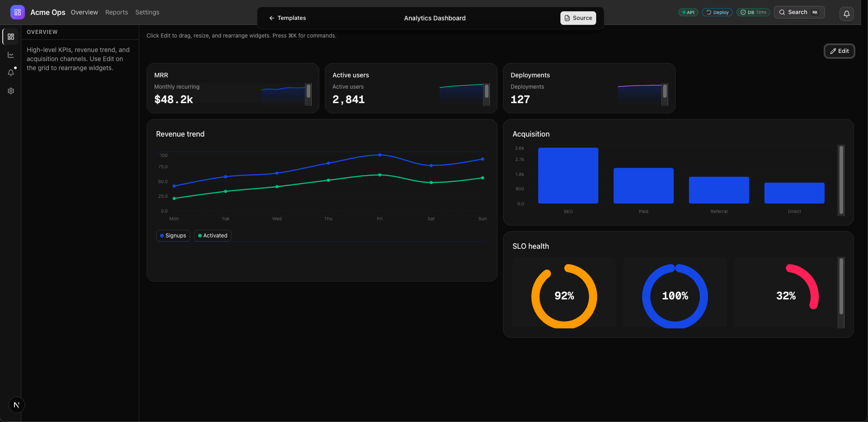Click the 92% orange SLO gauge

pyautogui.click(x=564, y=296)
